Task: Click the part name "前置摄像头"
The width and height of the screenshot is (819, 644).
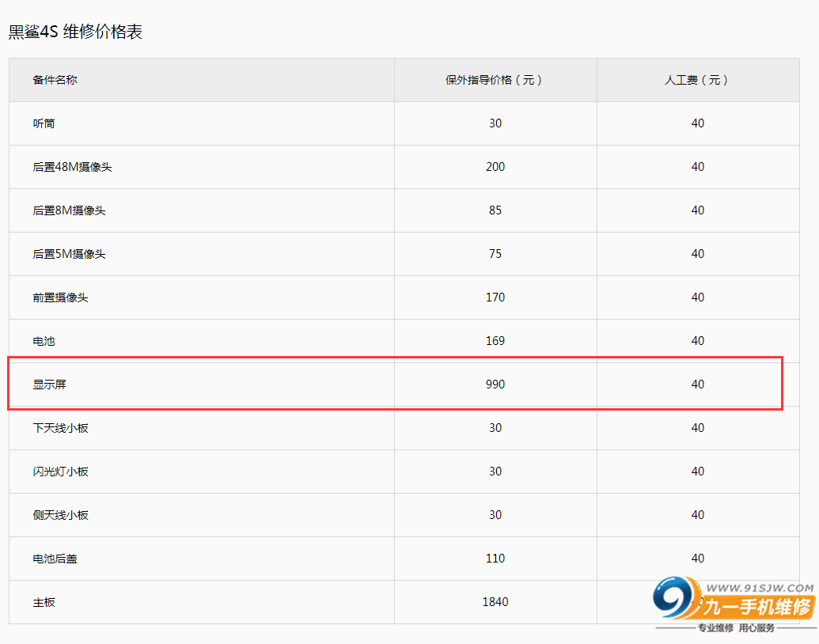Action: click(x=61, y=297)
